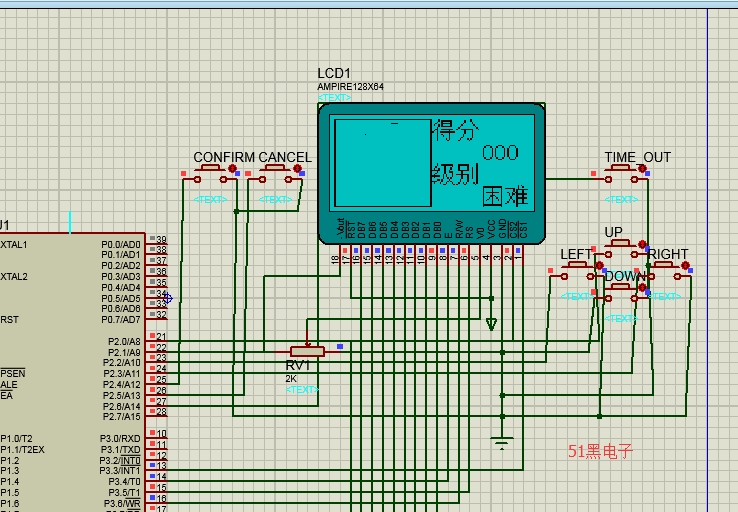Click the TIME_OUT label text

tap(638, 157)
